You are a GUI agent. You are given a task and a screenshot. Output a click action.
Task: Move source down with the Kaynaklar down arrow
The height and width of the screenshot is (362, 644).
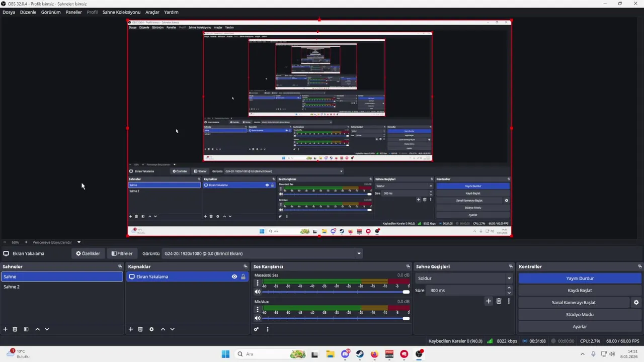click(172, 329)
